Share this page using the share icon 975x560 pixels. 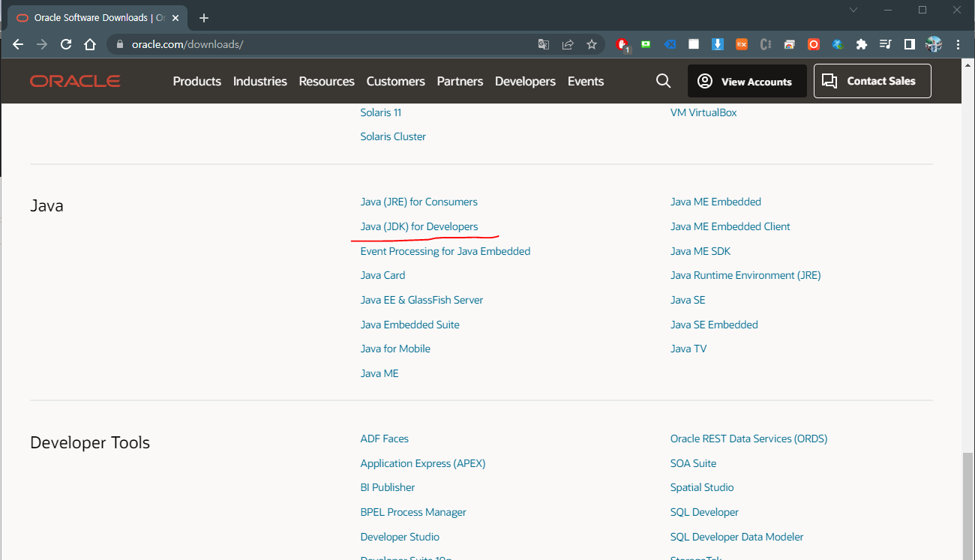(x=568, y=44)
